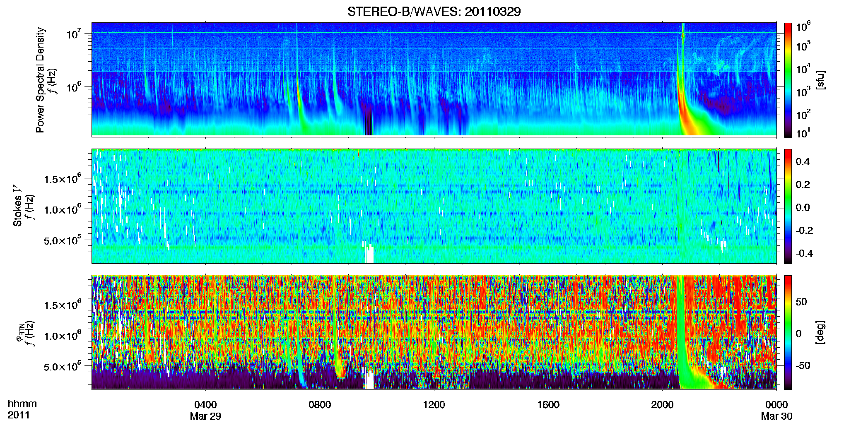The image size is (868, 447).
Task: Click the 5.0×10^5 tick in the phi RTN panel
Action: pyautogui.click(x=63, y=366)
